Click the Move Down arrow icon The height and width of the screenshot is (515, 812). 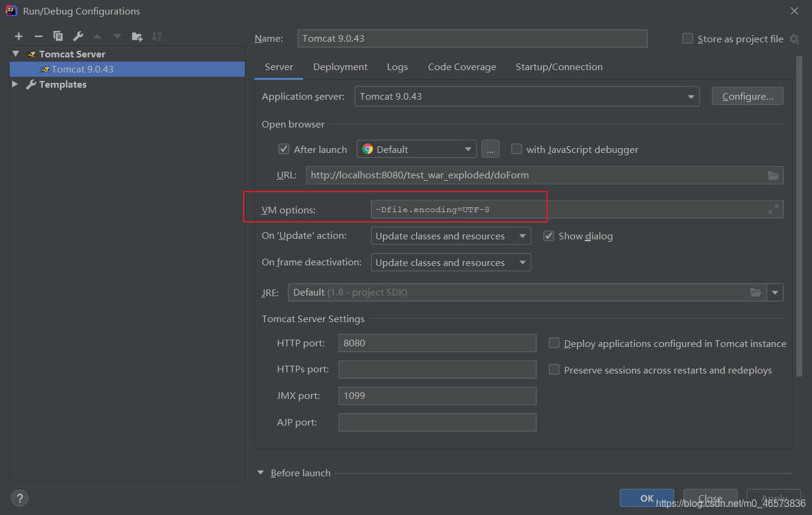point(117,36)
